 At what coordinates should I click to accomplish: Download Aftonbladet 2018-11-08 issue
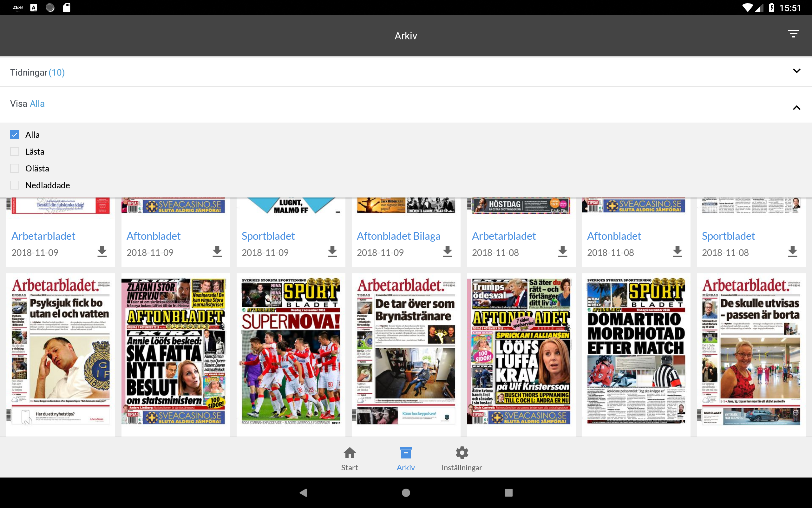pyautogui.click(x=678, y=251)
